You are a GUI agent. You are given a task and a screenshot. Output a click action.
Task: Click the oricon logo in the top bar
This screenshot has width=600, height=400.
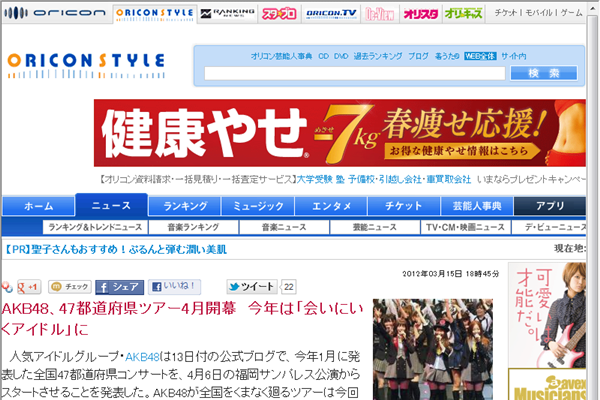(x=54, y=13)
